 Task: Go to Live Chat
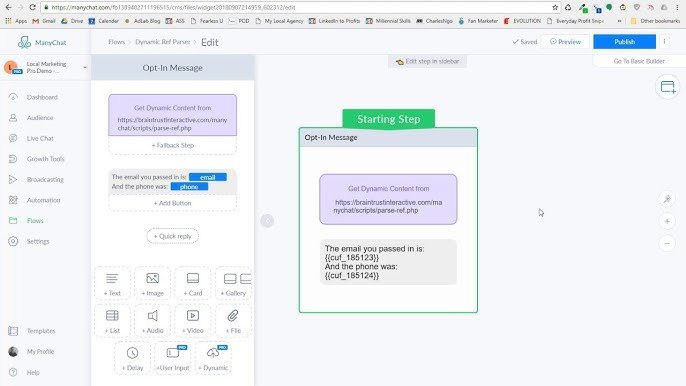[x=32, y=138]
